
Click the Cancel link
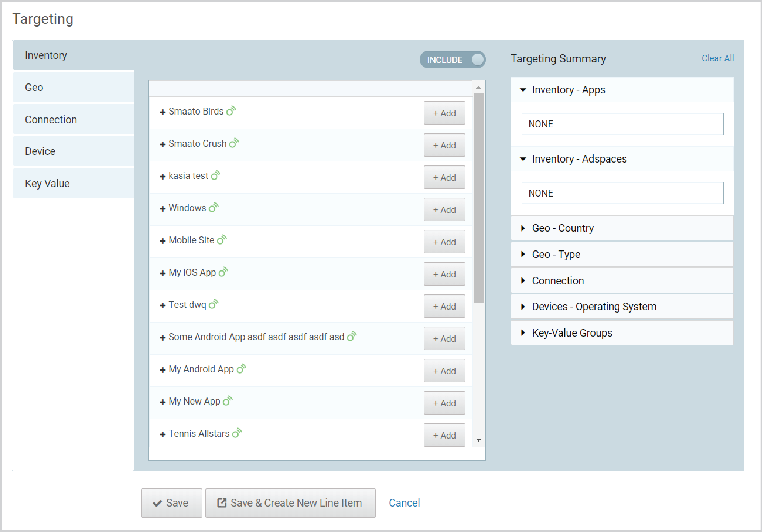point(404,503)
